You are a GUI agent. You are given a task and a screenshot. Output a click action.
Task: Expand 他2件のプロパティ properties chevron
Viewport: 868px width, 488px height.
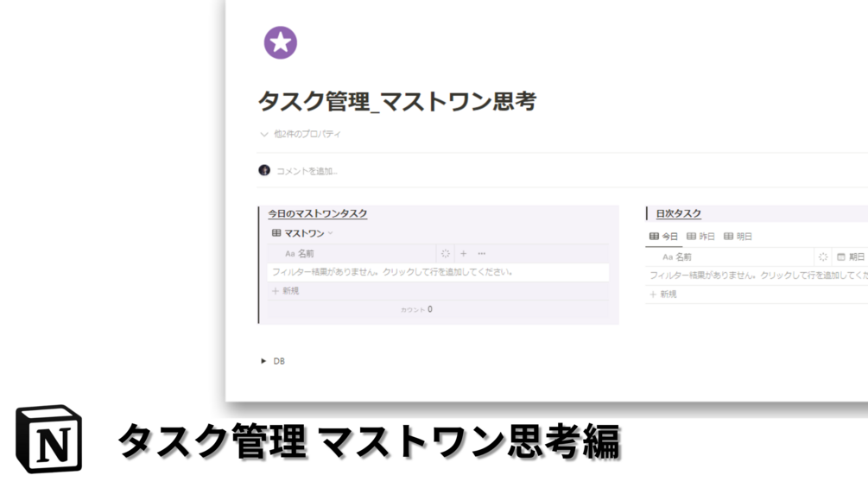264,134
